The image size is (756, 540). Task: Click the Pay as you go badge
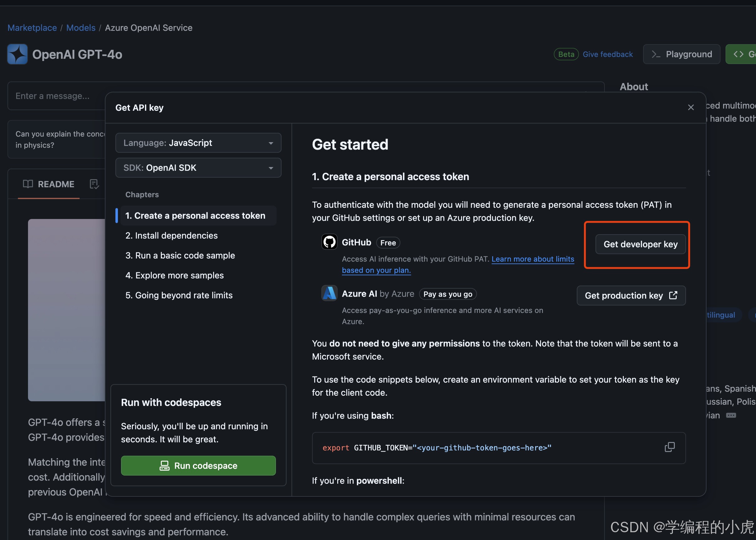tap(448, 294)
